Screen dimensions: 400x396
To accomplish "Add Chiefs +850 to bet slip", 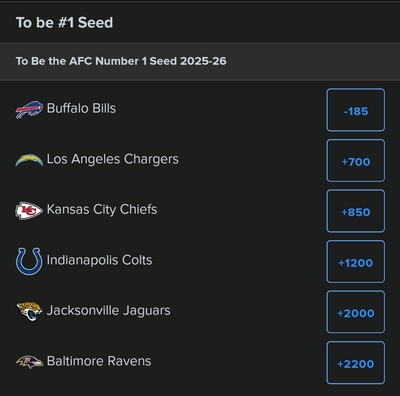I will pos(356,211).
